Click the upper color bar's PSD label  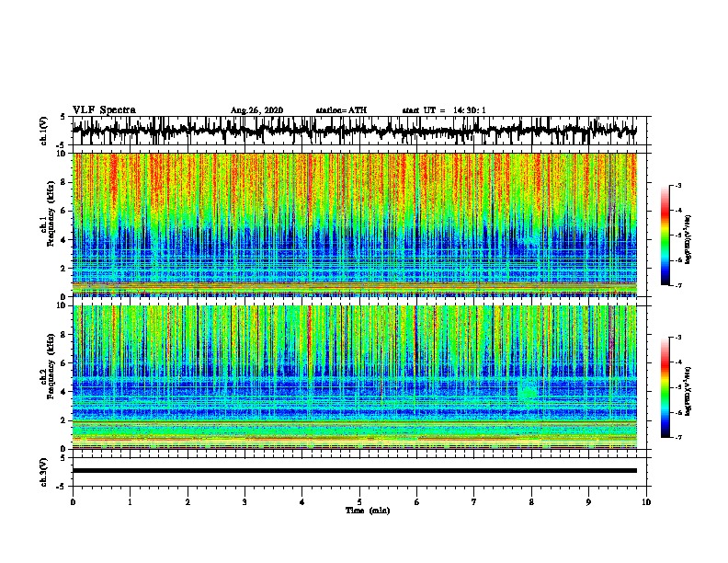pos(688,240)
